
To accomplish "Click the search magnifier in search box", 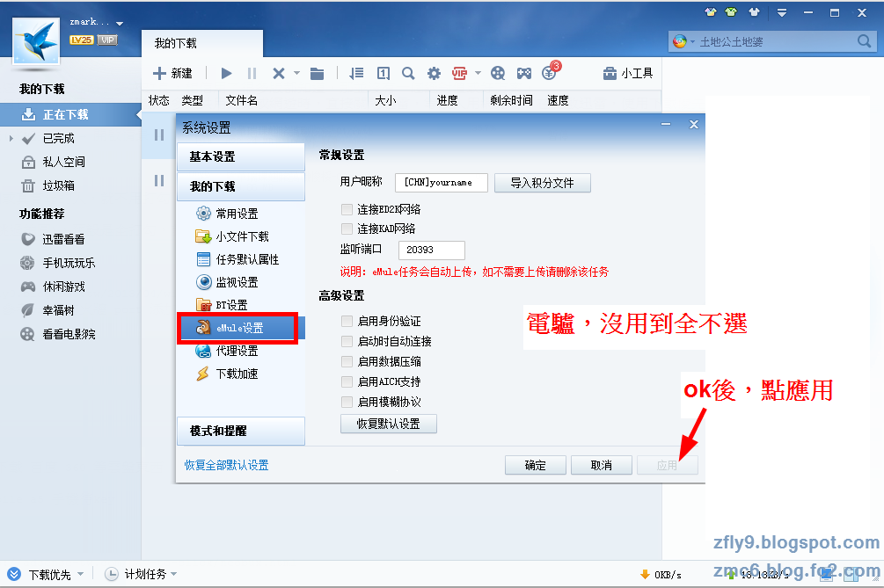I will pos(864,41).
